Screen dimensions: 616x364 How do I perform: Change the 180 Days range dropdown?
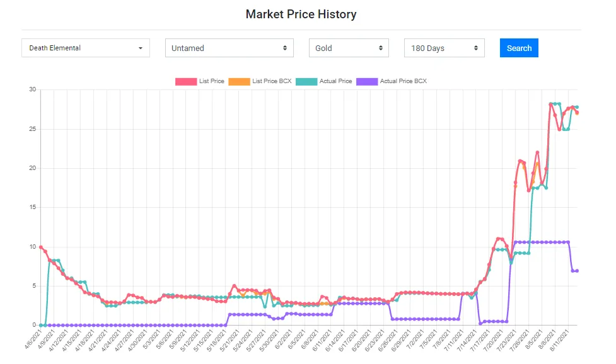point(444,48)
